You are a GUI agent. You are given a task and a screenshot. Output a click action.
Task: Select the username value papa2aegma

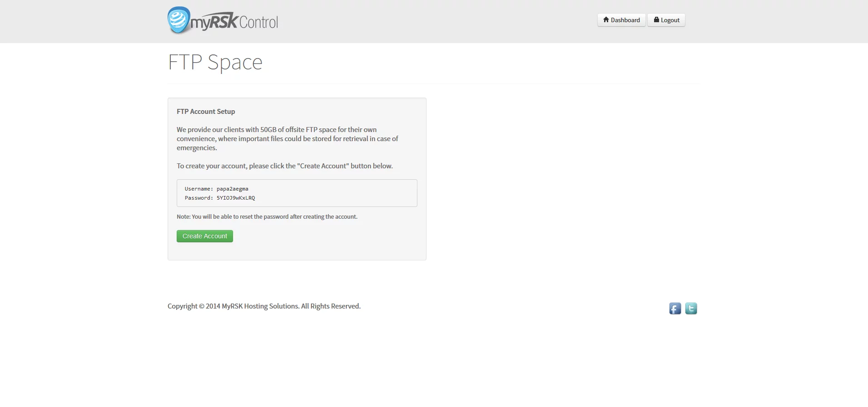tap(233, 189)
